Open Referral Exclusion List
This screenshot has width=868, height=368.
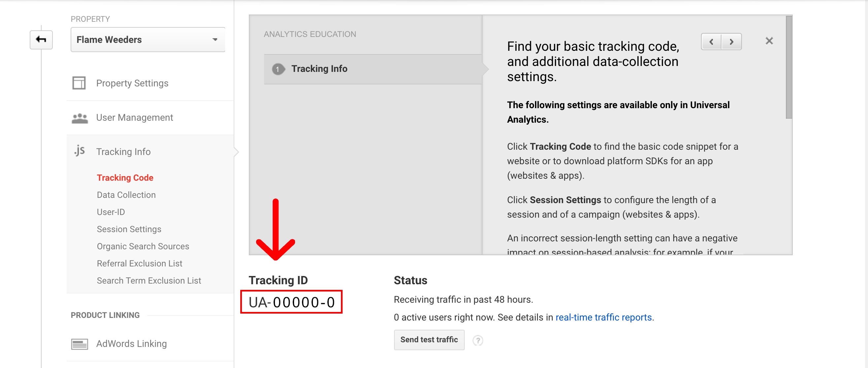[x=139, y=263]
